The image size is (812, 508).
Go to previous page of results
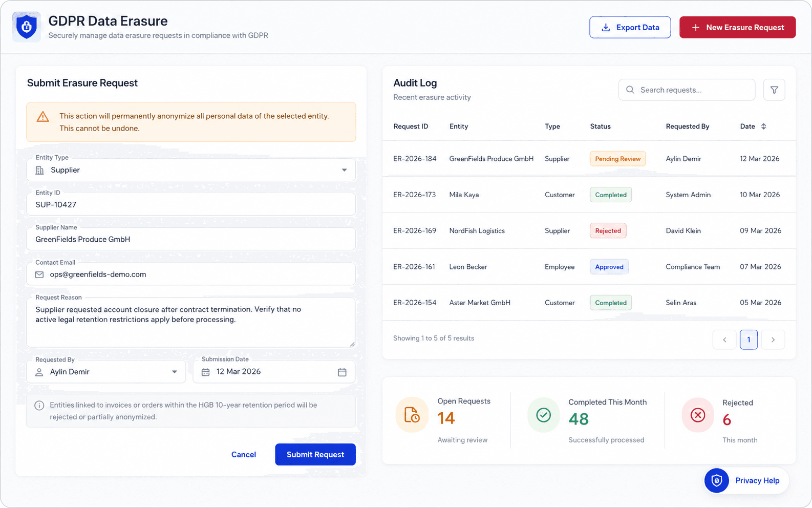pyautogui.click(x=724, y=340)
